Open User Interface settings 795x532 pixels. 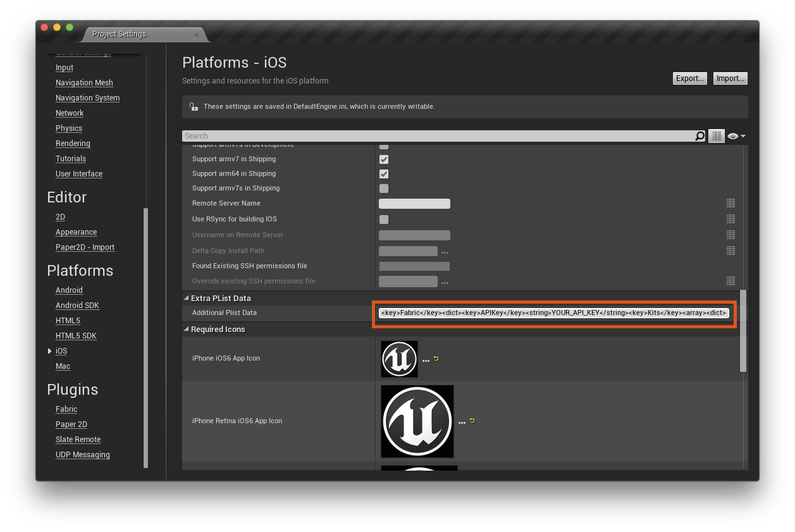(79, 174)
